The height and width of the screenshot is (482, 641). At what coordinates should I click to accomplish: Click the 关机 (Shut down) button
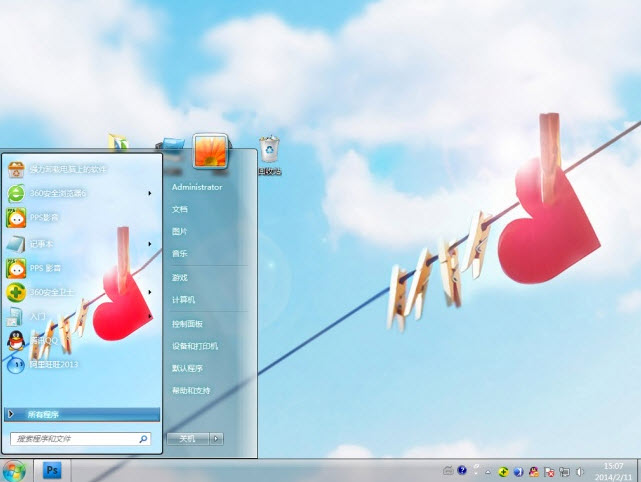click(x=188, y=439)
